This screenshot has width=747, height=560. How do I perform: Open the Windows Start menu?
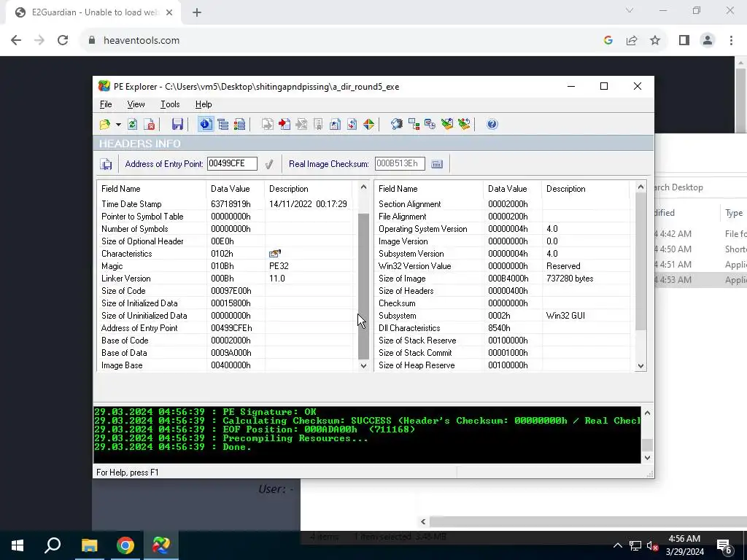(x=18, y=545)
